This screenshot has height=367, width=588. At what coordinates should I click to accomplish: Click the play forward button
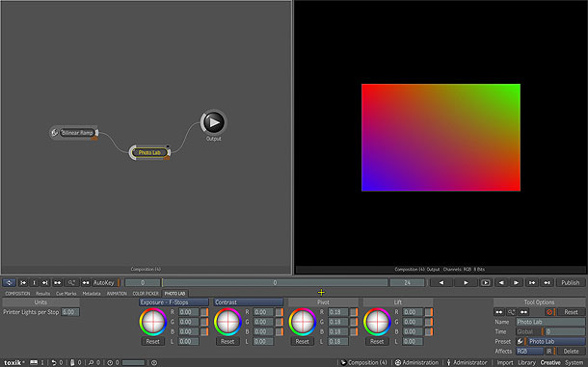pos(466,282)
